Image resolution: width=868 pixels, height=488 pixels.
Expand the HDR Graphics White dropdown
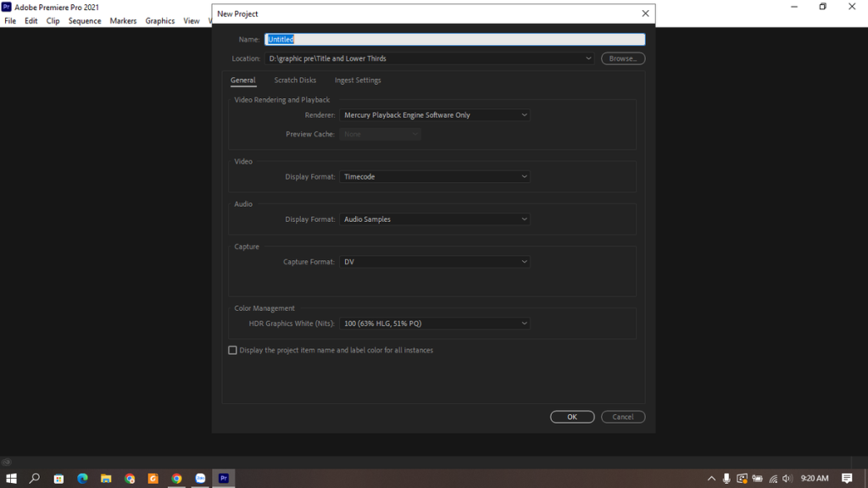click(435, 324)
